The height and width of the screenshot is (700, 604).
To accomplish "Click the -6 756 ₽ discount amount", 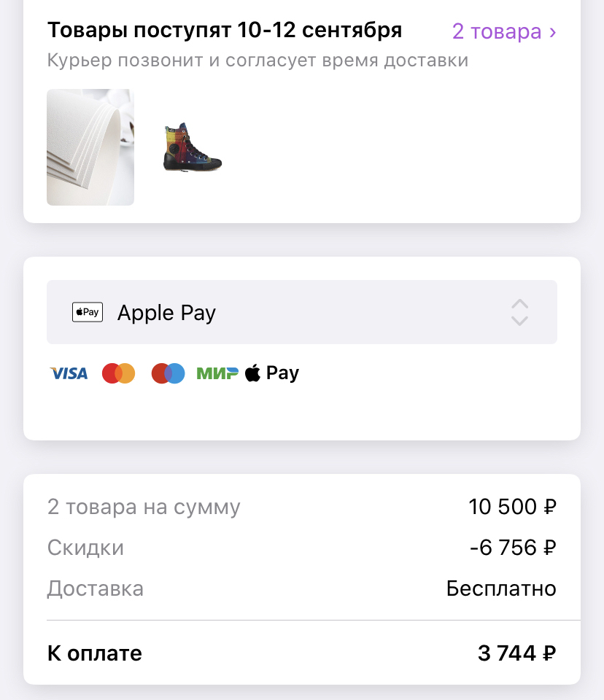I will point(514,548).
